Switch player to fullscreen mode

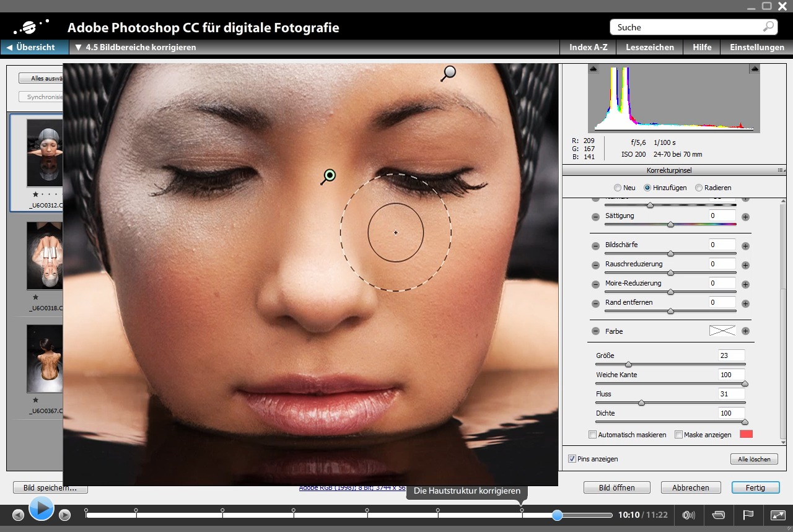(x=778, y=515)
